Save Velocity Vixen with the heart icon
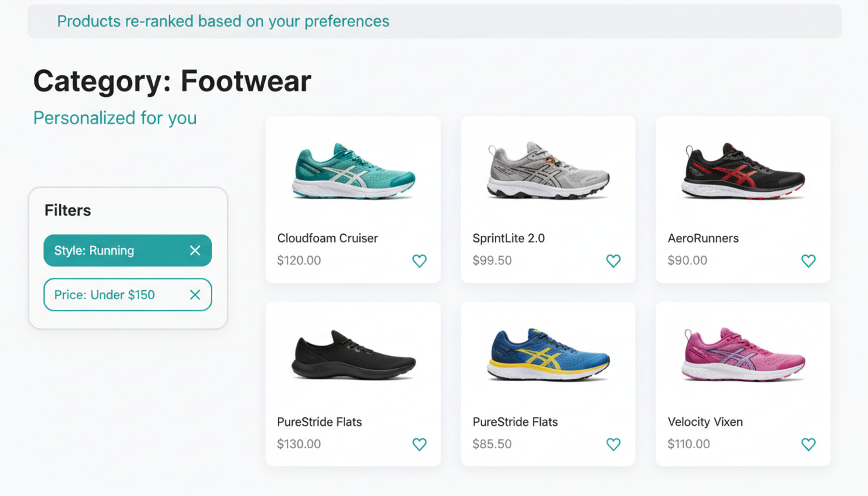The image size is (868, 496). (x=808, y=444)
